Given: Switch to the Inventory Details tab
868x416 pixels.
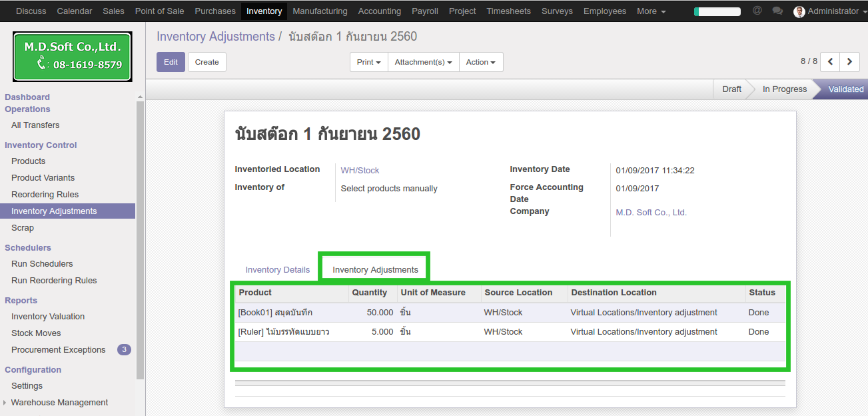Looking at the screenshot, I should click(277, 270).
